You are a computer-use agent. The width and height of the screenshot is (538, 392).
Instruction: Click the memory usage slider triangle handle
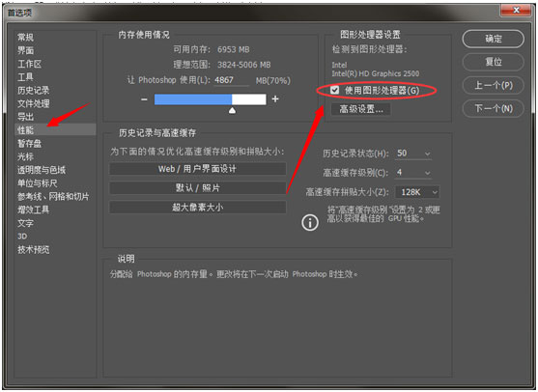pyautogui.click(x=232, y=110)
